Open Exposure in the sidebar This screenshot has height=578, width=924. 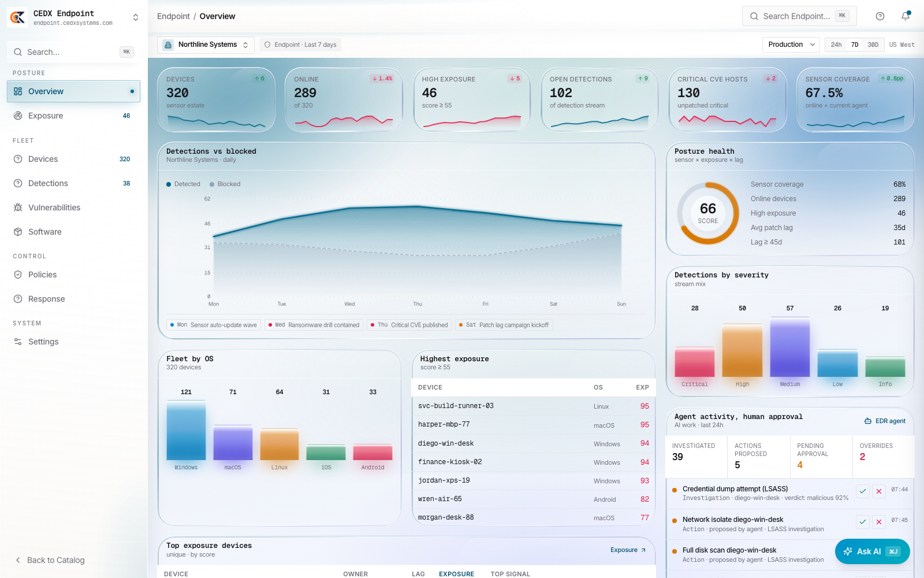point(73,116)
